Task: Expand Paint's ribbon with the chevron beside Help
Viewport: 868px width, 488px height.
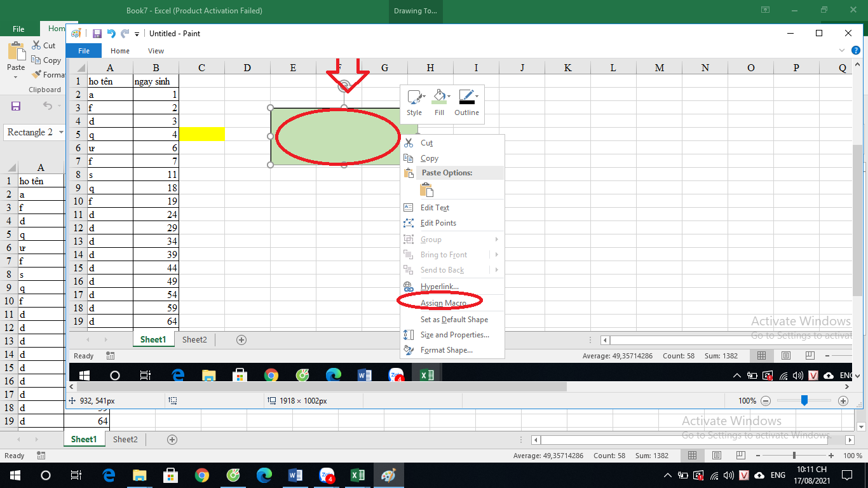Action: point(842,50)
